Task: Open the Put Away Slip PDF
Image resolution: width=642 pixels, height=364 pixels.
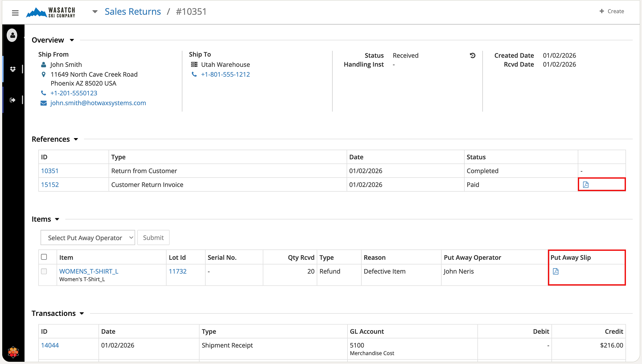Action: (556, 271)
